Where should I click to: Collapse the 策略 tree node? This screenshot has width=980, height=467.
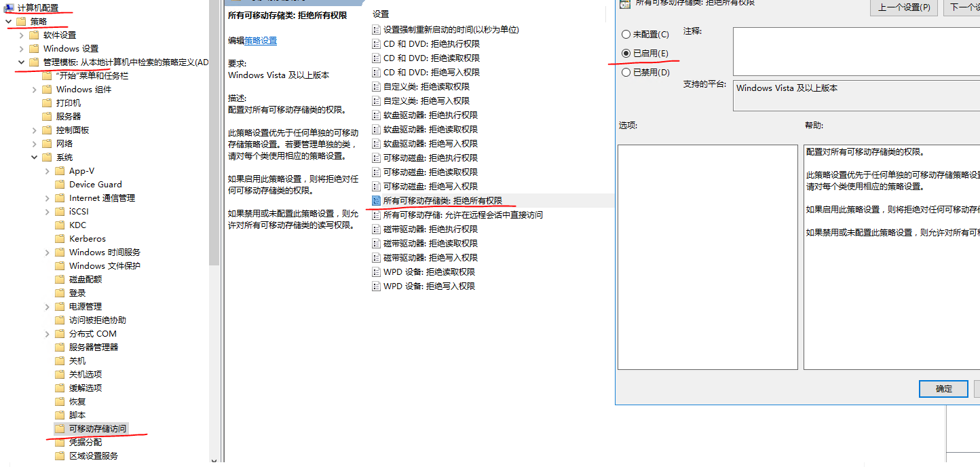click(x=8, y=21)
